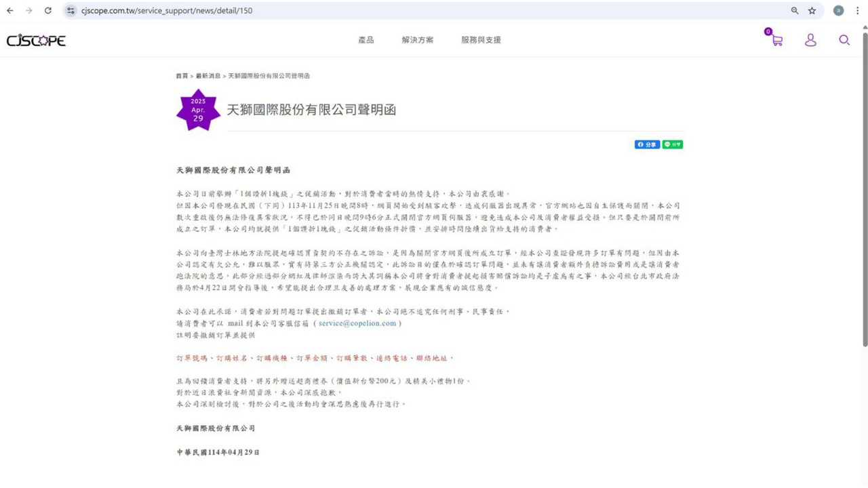Go back to previous page
The width and height of the screenshot is (868, 488).
point(9,11)
